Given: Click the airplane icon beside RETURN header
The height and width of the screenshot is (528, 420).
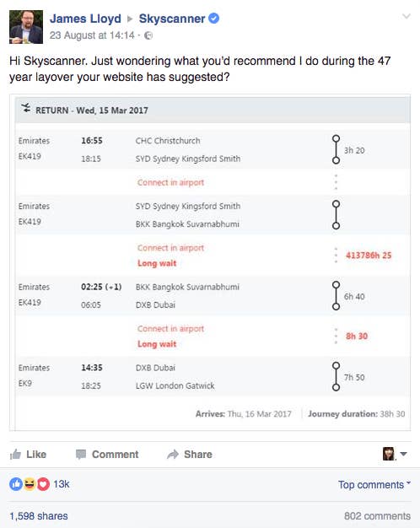Looking at the screenshot, I should coord(26,108).
